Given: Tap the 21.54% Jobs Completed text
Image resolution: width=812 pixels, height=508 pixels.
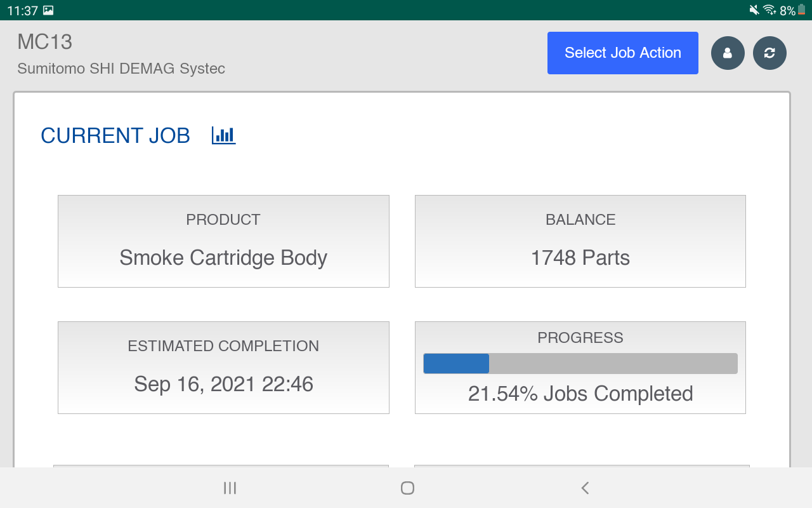Looking at the screenshot, I should (580, 394).
